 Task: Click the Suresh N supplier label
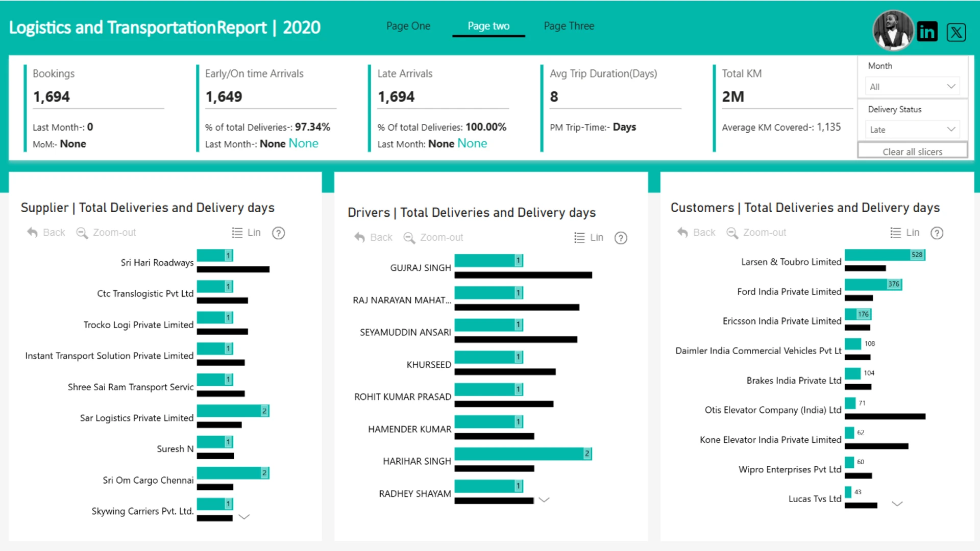[x=175, y=449]
